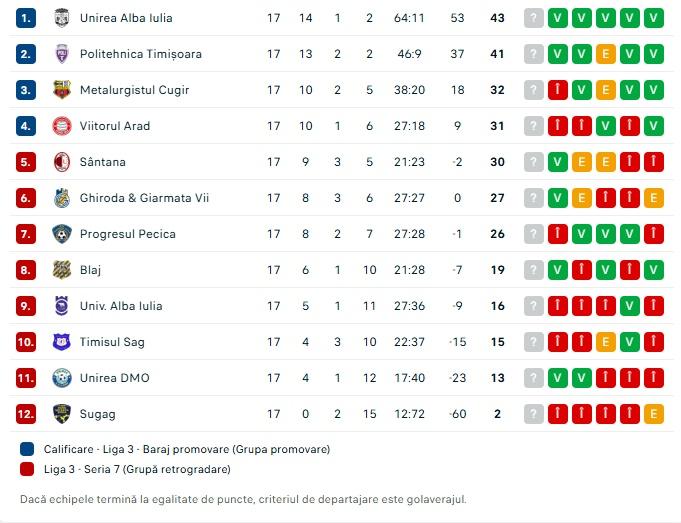
Task: Click the Progresul Pecica club crest
Action: tap(62, 234)
